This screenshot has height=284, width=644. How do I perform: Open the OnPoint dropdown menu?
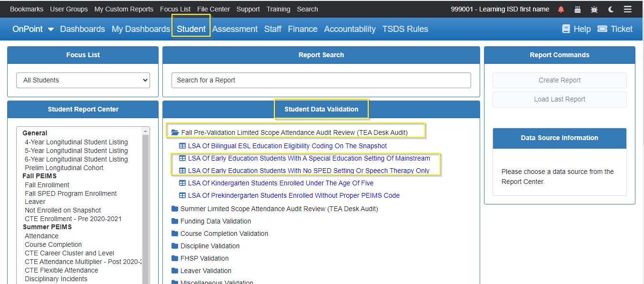click(33, 29)
